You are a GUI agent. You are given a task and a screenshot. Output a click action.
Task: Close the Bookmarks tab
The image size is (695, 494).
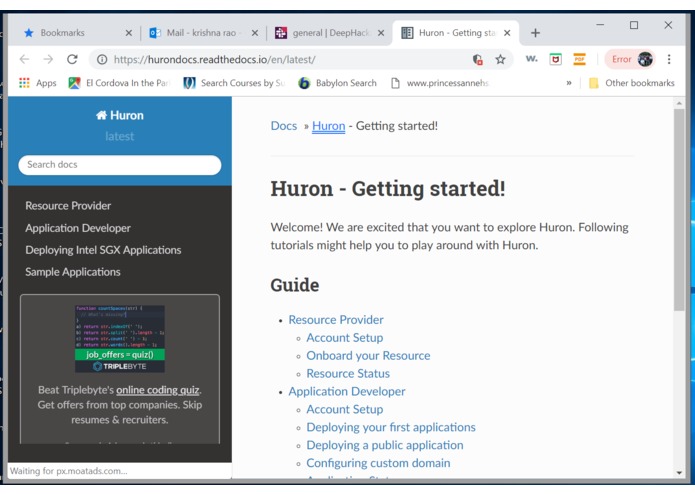tap(129, 33)
